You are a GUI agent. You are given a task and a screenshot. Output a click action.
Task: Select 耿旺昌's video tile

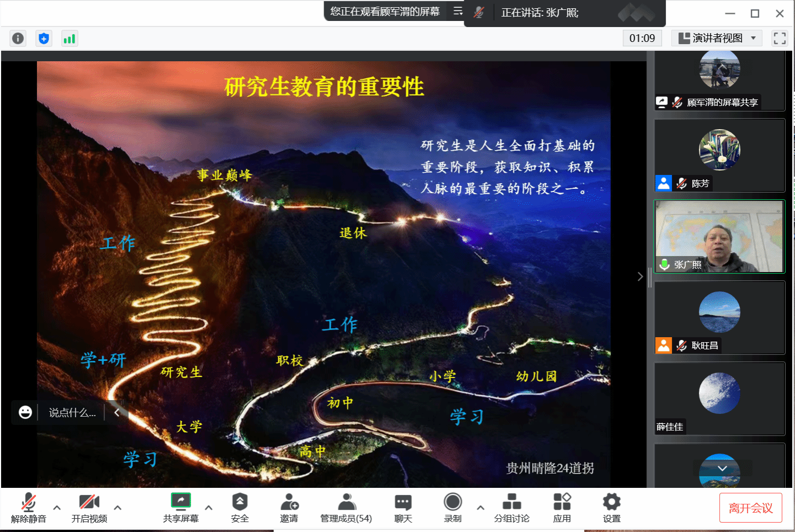pyautogui.click(x=719, y=318)
